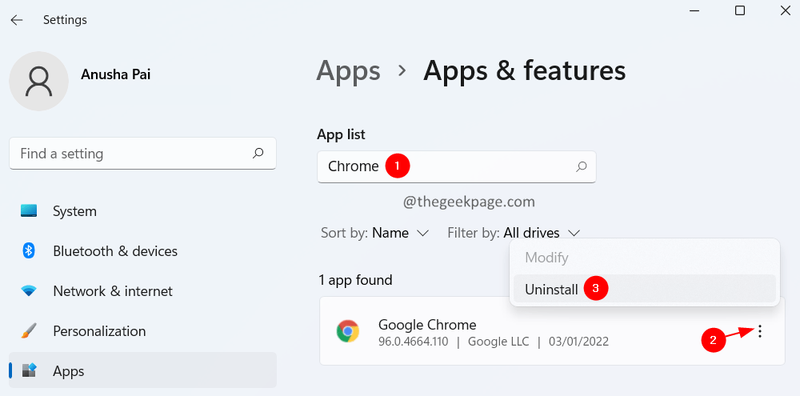The image size is (800, 396).
Task: Click the install date 03/01/2022
Action: (x=579, y=341)
